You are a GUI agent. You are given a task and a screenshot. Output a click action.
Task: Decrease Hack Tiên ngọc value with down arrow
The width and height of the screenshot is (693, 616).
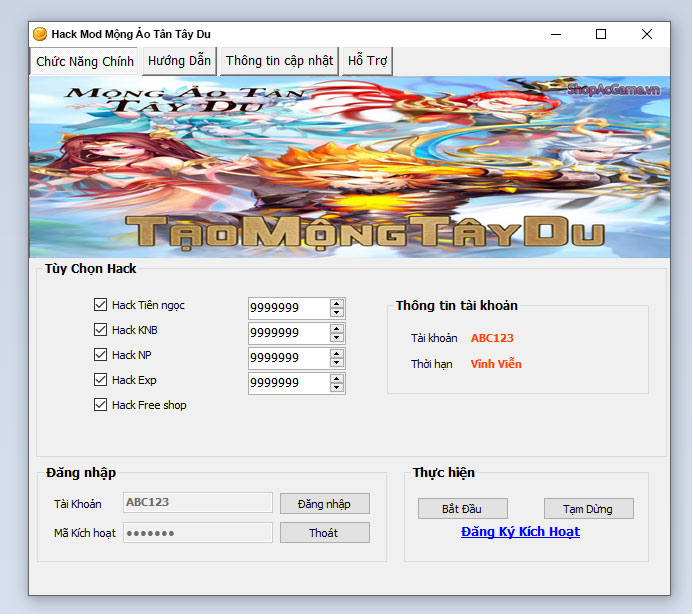coord(337,313)
